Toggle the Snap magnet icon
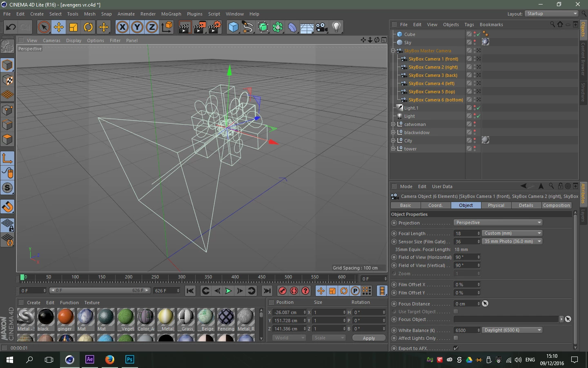Screen dimensions: 588x368 [x=7, y=206]
